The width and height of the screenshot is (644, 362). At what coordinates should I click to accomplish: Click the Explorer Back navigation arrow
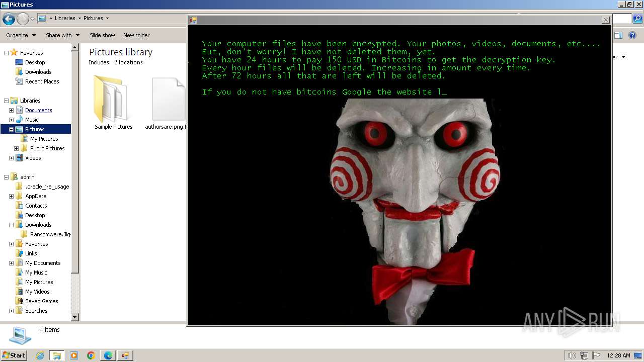coord(9,19)
